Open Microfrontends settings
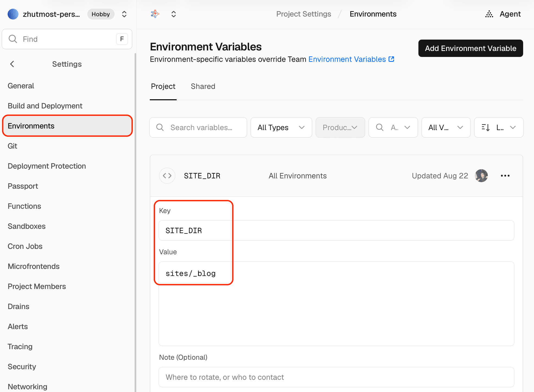 click(34, 266)
